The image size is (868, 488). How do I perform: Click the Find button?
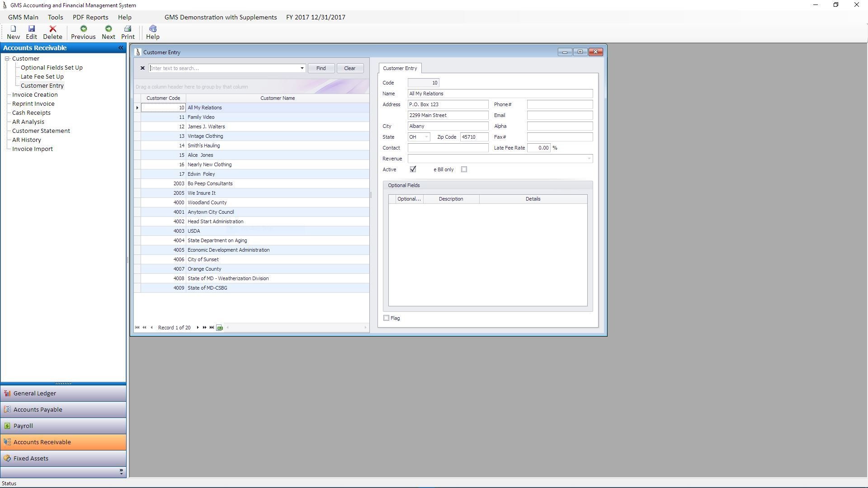tap(321, 68)
